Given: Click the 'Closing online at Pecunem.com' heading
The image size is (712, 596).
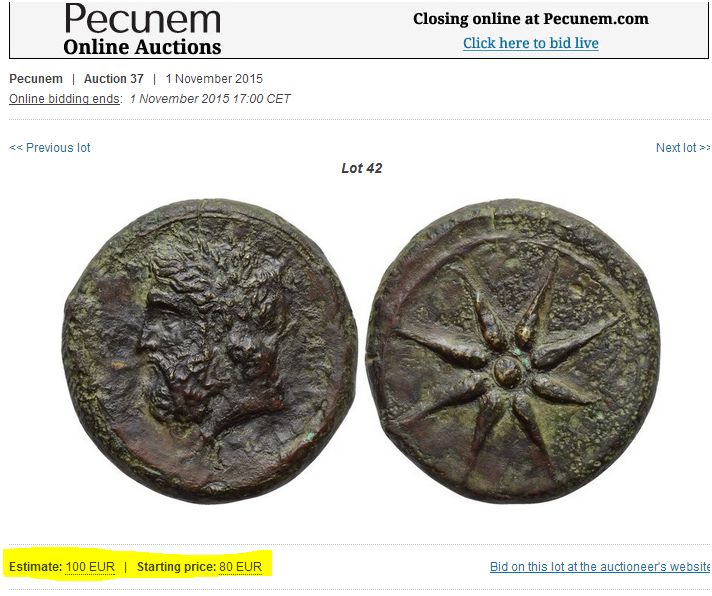Looking at the screenshot, I should 530,19.
